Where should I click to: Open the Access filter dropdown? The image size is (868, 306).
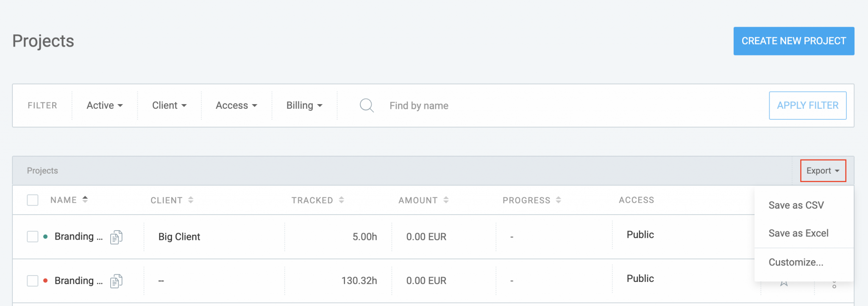(236, 105)
